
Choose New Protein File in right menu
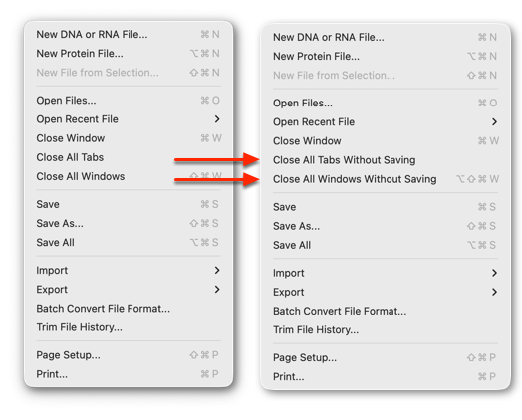[x=386, y=56]
